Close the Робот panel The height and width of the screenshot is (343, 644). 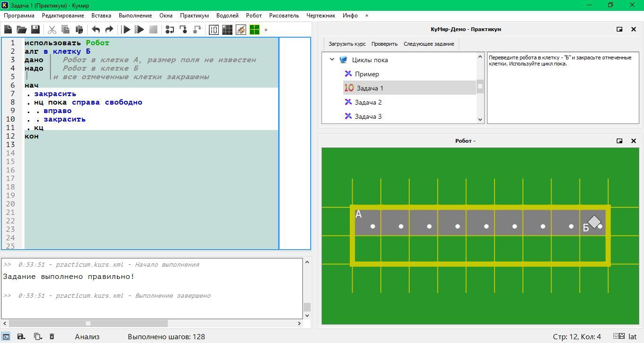coord(634,141)
